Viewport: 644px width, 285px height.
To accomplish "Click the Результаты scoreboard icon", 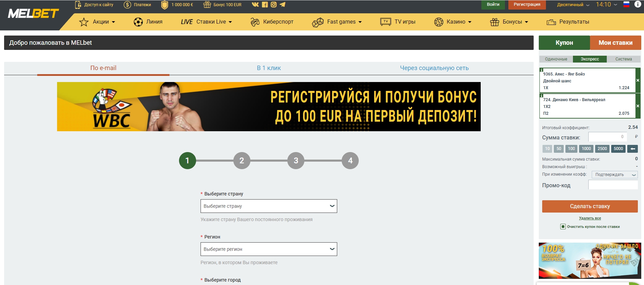I will tap(551, 22).
